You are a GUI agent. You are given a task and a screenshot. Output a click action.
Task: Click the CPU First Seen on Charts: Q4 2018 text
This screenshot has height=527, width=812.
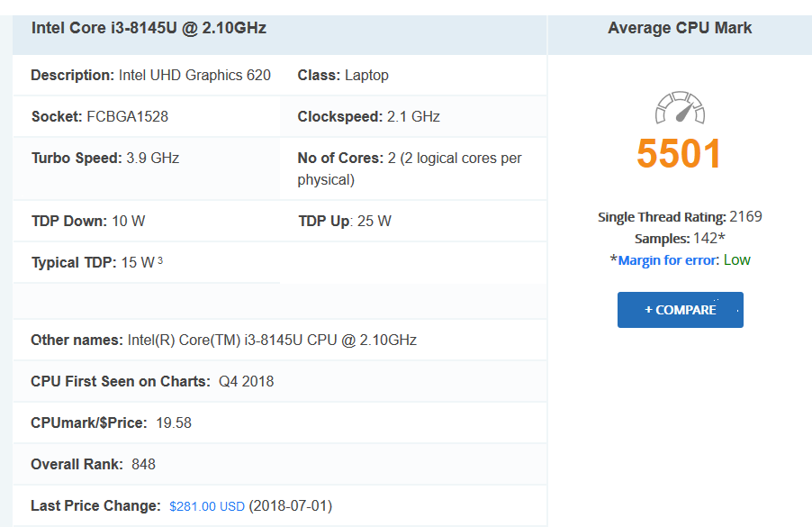point(152,382)
